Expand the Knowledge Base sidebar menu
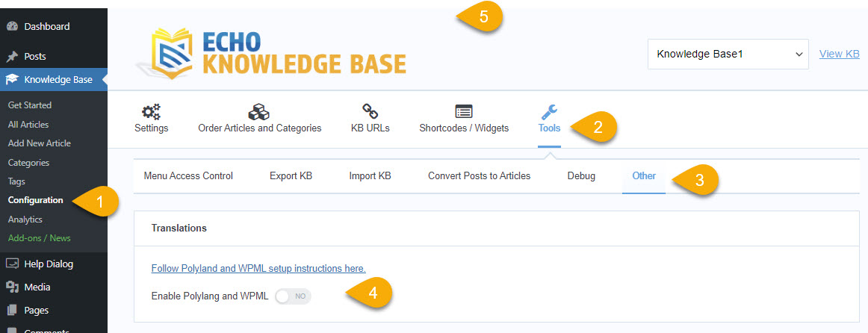Viewport: 868px width, 333px height. click(58, 79)
